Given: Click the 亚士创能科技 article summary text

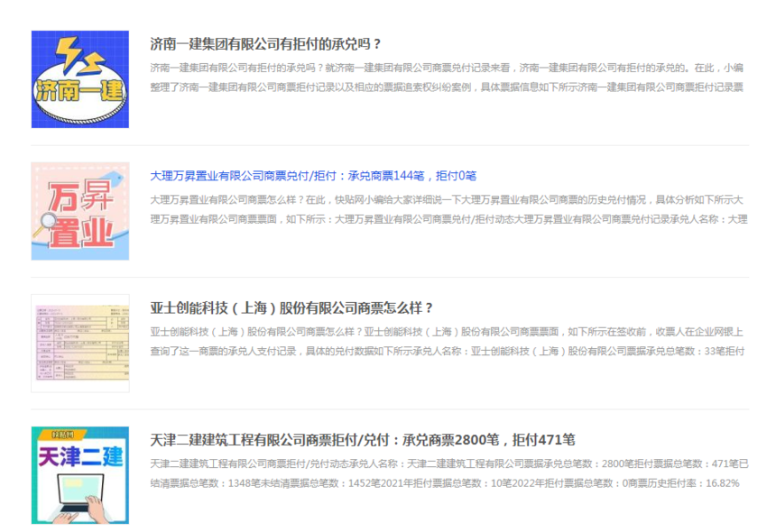Looking at the screenshot, I should click(x=448, y=342).
